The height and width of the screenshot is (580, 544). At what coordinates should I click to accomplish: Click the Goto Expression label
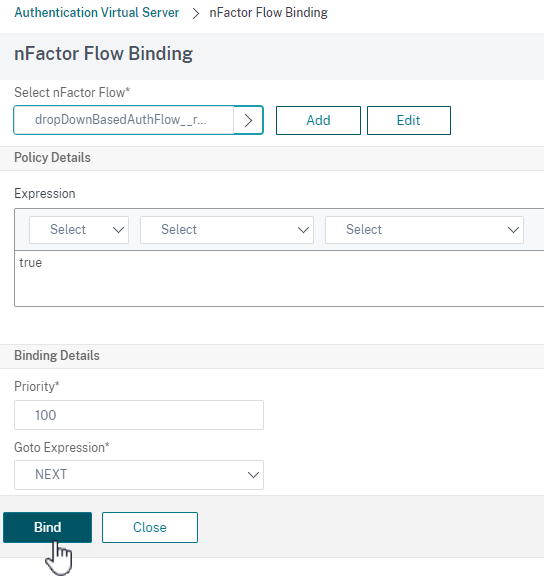point(61,448)
